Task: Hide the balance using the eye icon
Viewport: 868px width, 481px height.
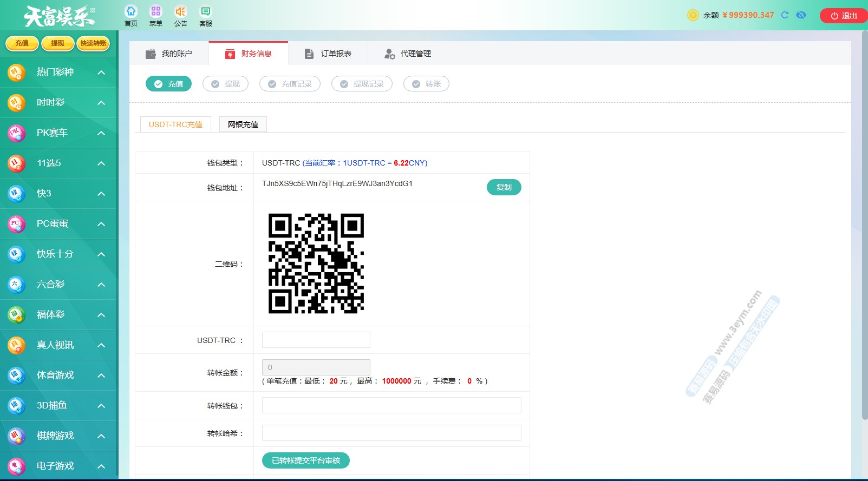Action: 801,15
